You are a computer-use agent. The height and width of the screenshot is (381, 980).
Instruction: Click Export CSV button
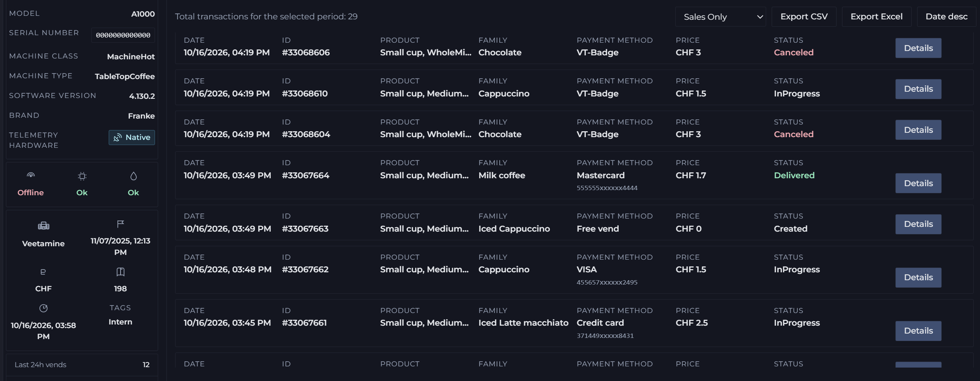804,17
